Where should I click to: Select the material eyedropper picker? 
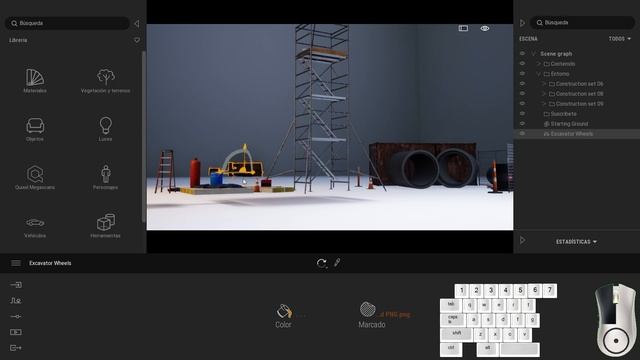pyautogui.click(x=337, y=262)
